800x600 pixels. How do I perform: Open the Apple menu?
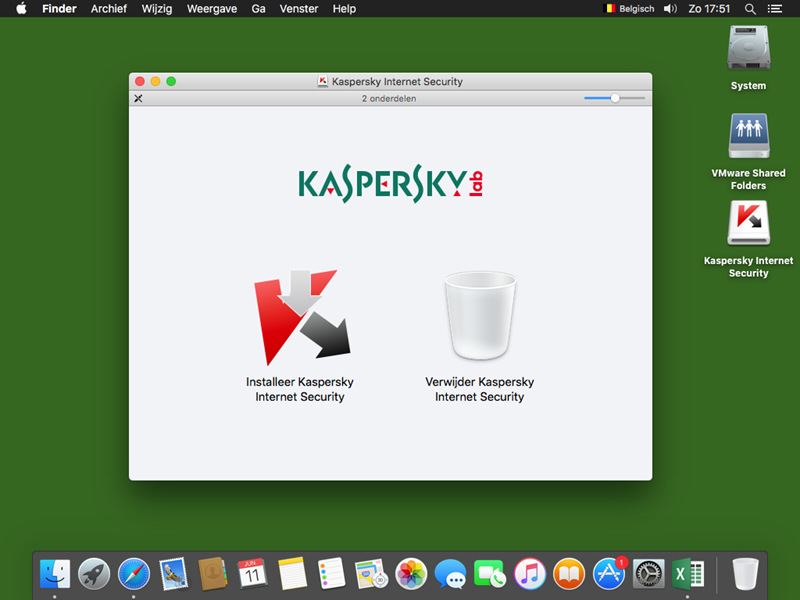[20, 9]
